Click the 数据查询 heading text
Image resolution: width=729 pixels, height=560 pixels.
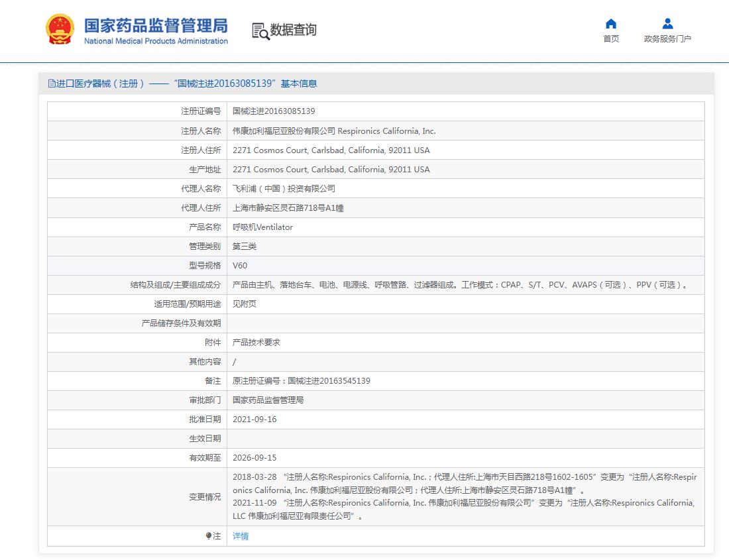(293, 30)
